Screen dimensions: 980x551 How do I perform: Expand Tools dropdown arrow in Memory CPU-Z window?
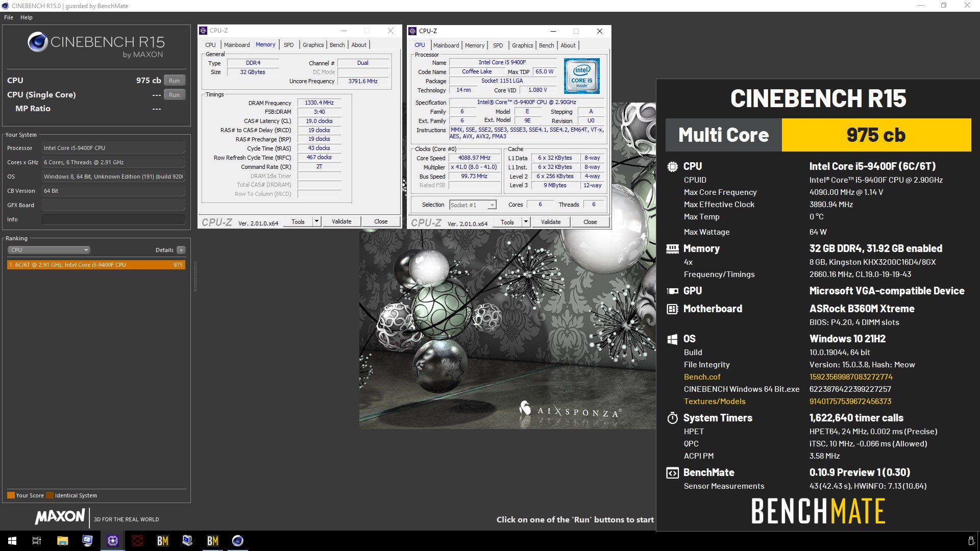pyautogui.click(x=316, y=222)
